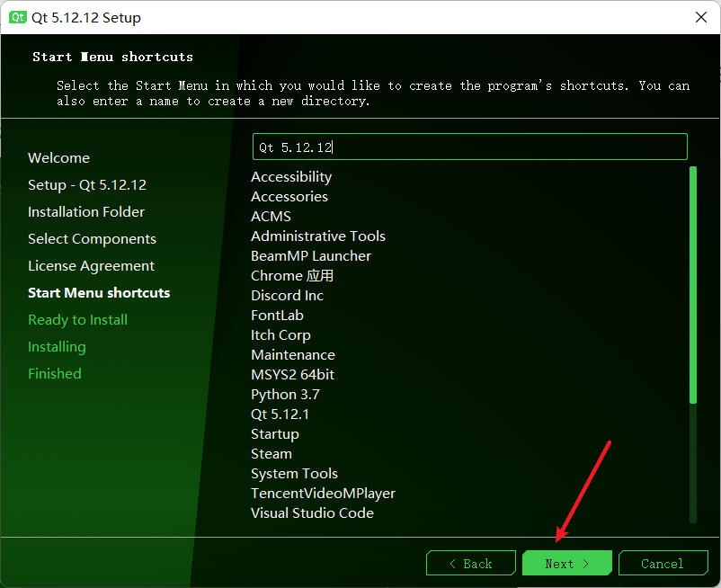Viewport: 721px width, 588px height.
Task: Select Accessibility in the folder list
Action: (291, 177)
